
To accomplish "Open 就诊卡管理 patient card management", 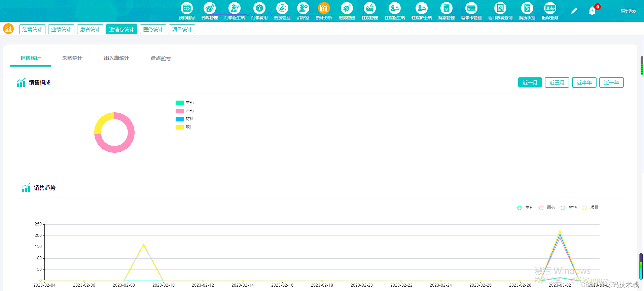I will tap(471, 11).
